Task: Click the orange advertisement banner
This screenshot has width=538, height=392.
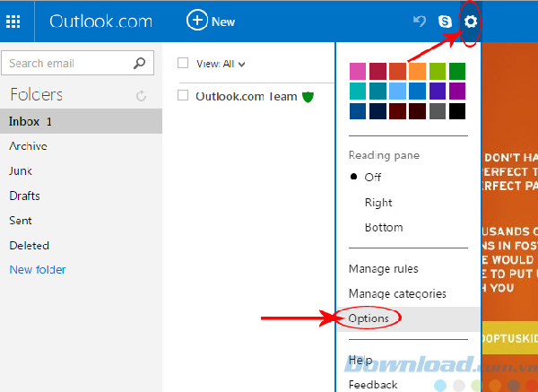Action: 510,217
